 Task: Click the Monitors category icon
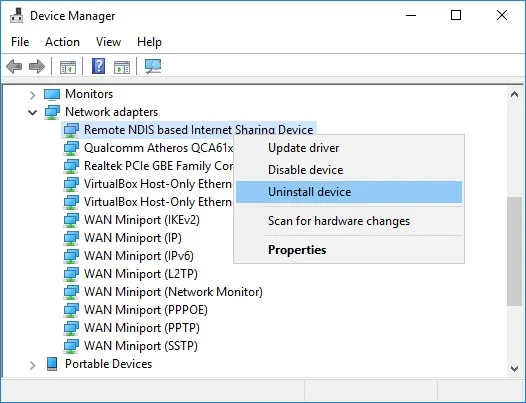click(x=52, y=94)
